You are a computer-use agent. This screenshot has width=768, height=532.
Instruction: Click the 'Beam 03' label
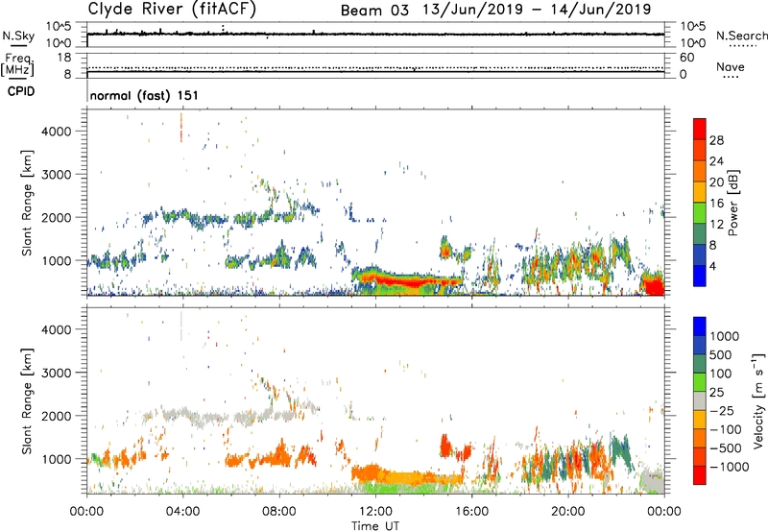tap(374, 11)
